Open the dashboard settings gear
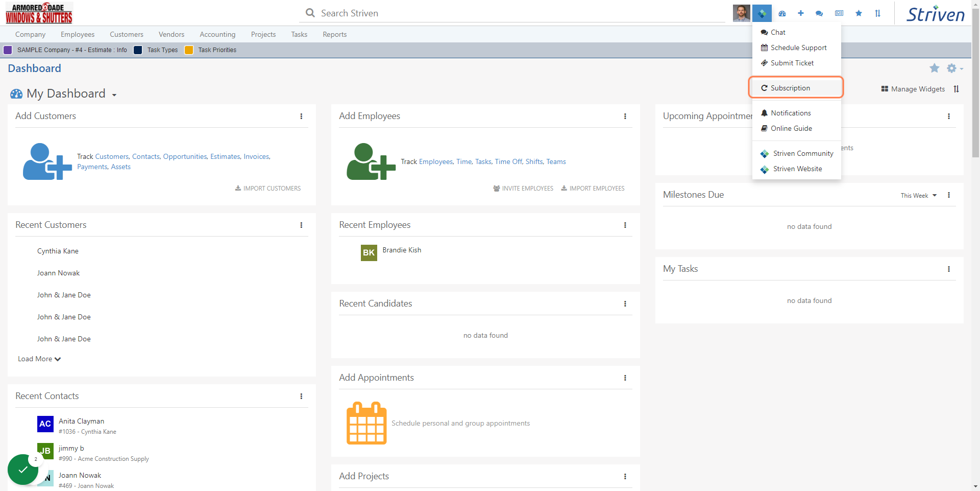Screen dimensions: 980x491 pyautogui.click(x=954, y=68)
